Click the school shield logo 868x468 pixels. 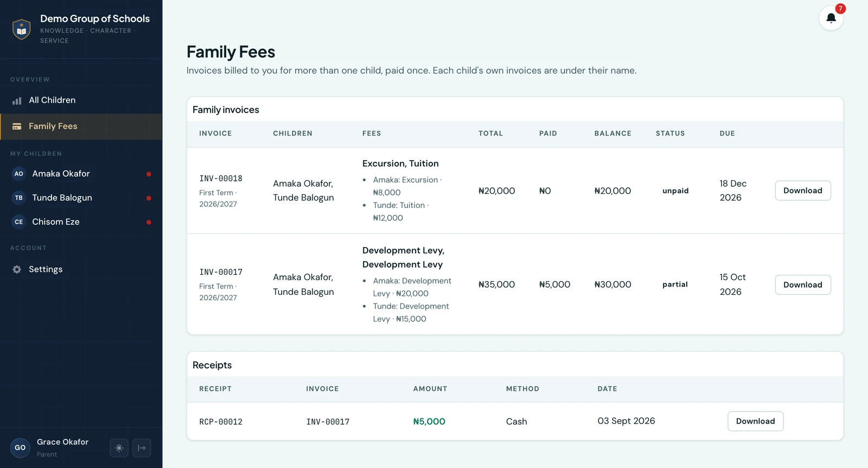[x=22, y=29]
